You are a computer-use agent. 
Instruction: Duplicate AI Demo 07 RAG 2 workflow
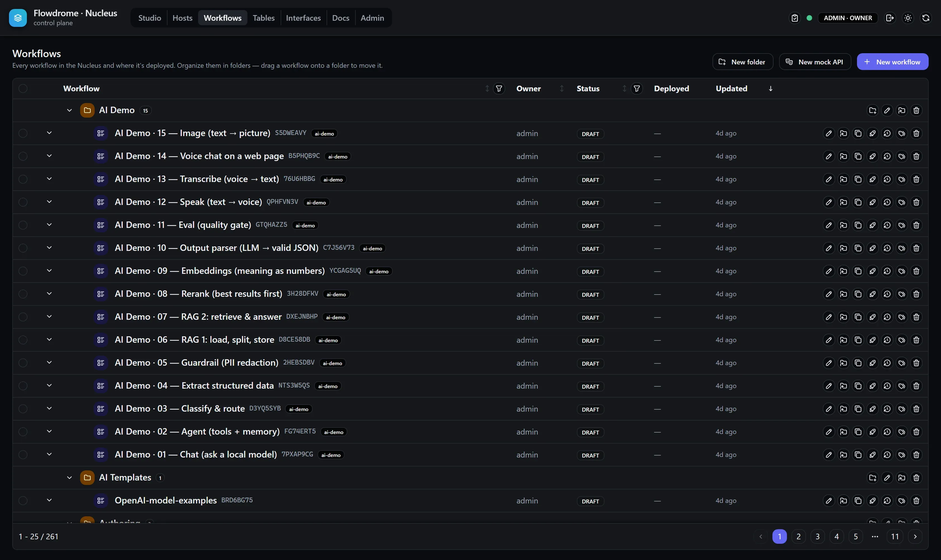coord(858,317)
